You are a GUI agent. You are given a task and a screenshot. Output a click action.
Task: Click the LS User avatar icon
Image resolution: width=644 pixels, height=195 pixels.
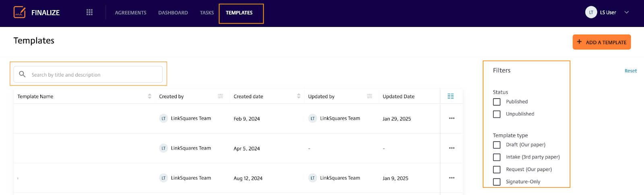coord(591,12)
